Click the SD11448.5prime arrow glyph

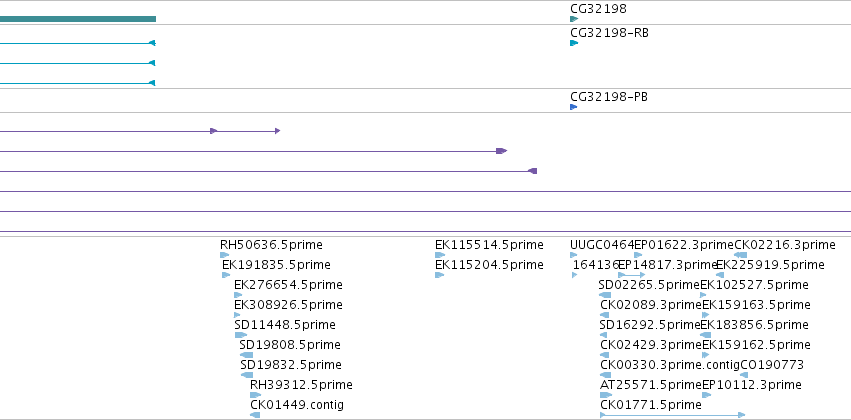tap(240, 335)
